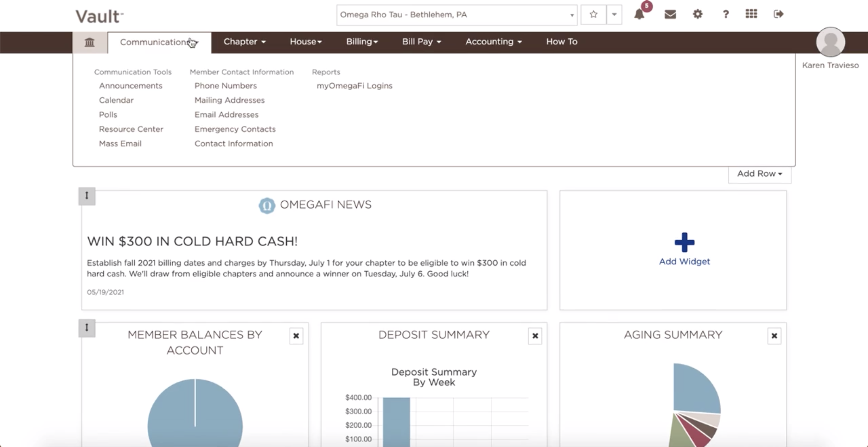The height and width of the screenshot is (447, 868).
Task: Open the envelope messages icon
Action: point(670,14)
